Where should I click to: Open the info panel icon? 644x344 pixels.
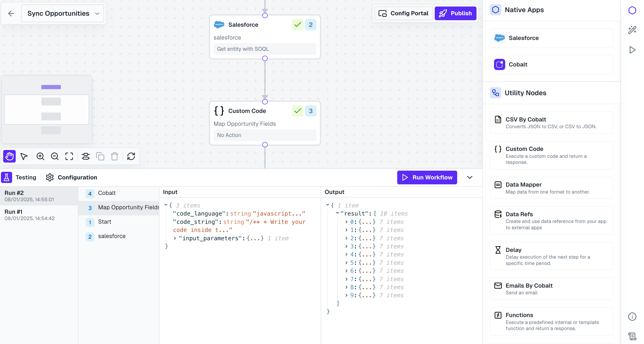click(x=633, y=317)
